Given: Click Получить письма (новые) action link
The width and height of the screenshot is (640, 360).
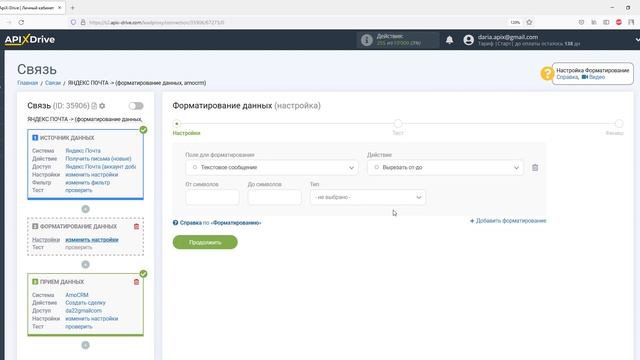Looking at the screenshot, I should (98, 159).
